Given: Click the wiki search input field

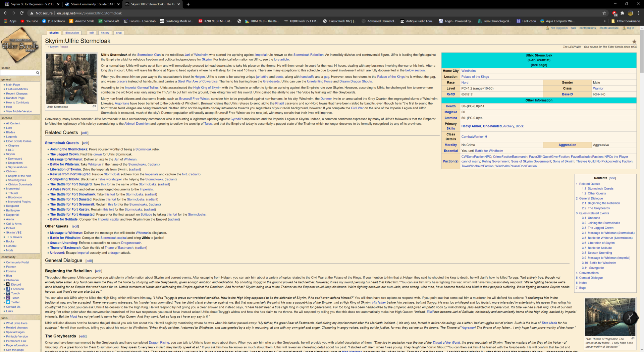Looking at the screenshot, I should click(18, 73).
